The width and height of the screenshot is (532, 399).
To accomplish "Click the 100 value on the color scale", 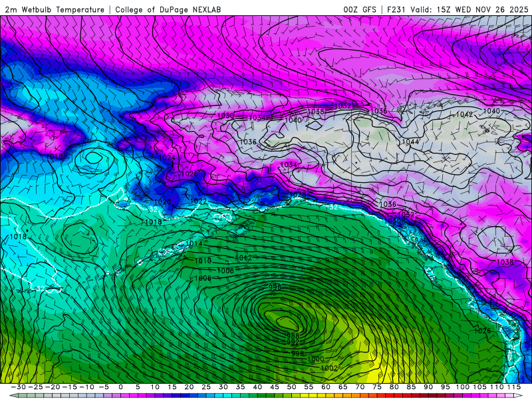I will (462, 387).
